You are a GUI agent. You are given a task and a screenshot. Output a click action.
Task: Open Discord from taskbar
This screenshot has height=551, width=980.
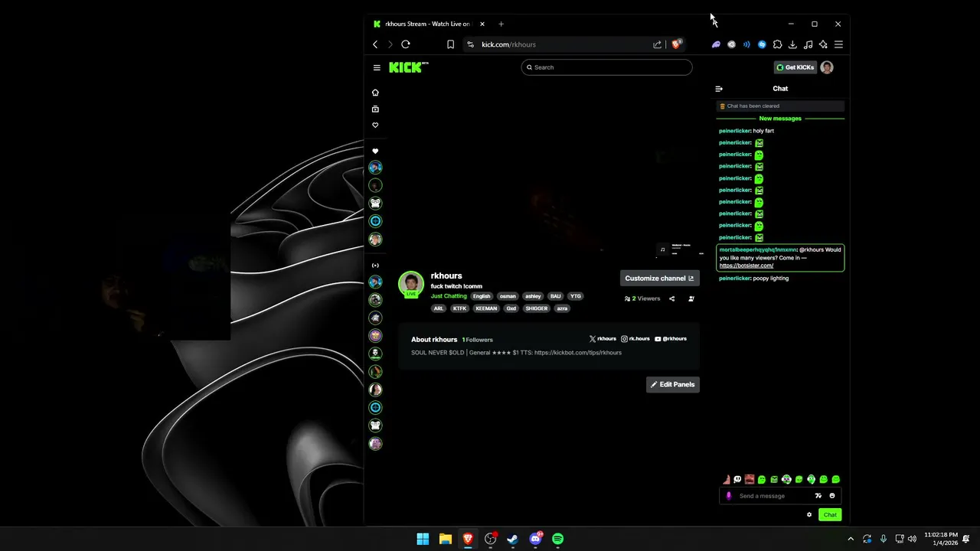click(x=535, y=539)
